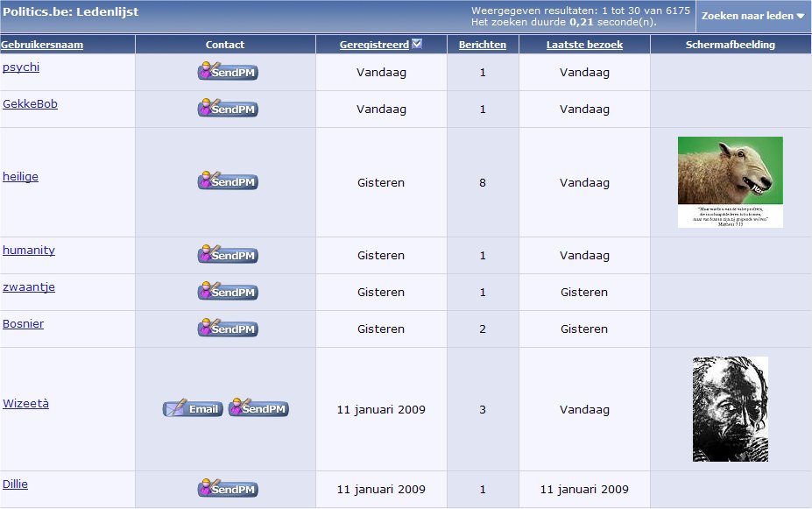The height and width of the screenshot is (509, 812).
Task: Click SendPM button in GekkeBob's row
Action: pyautogui.click(x=228, y=109)
